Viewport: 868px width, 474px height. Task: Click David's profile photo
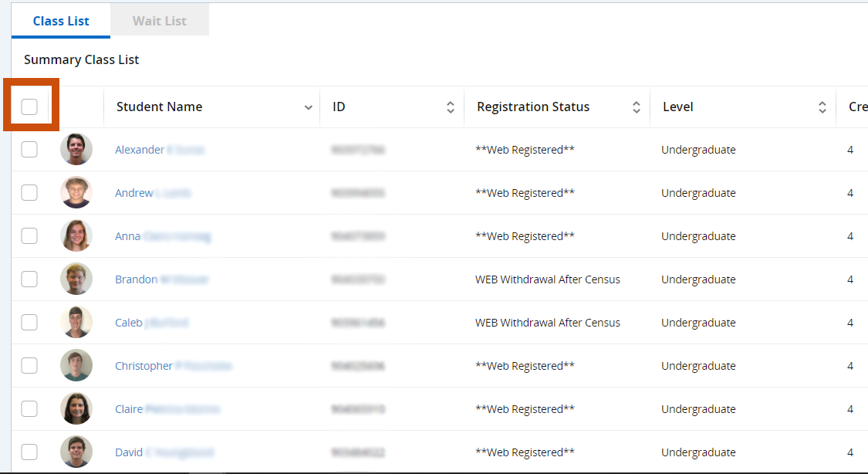(76, 452)
